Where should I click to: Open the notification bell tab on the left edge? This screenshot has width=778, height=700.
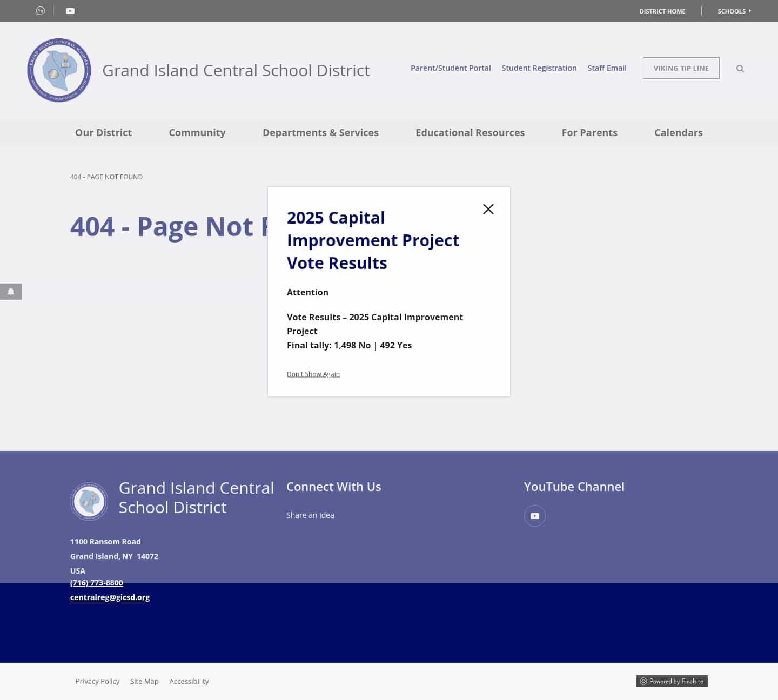(x=10, y=292)
